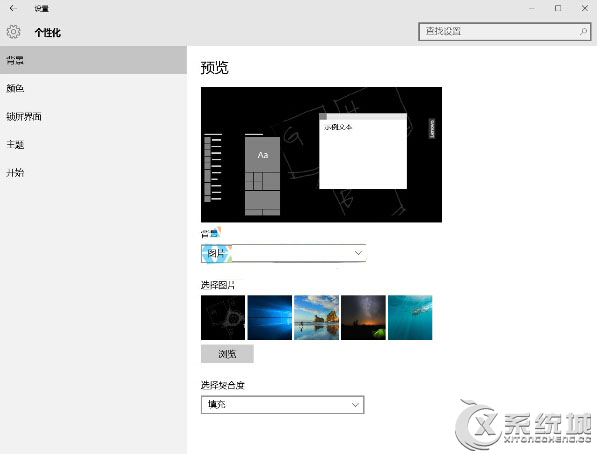Expand the 图片 background type dropdown
The image size is (597, 454).
coord(283,253)
